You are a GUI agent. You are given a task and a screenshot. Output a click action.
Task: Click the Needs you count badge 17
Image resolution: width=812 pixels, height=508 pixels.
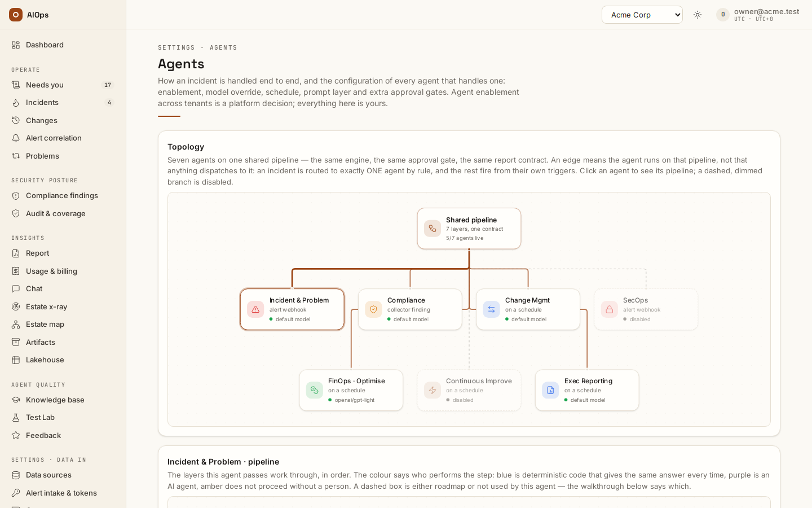[108, 85]
